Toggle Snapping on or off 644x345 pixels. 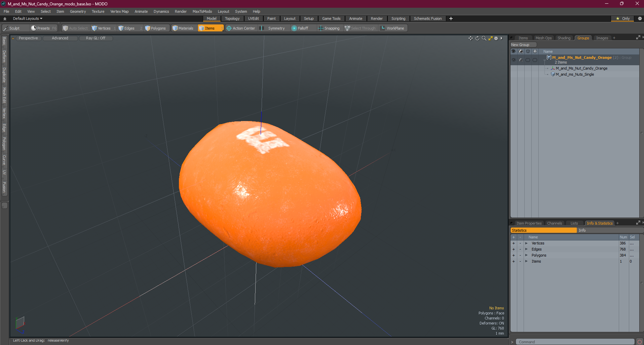click(x=329, y=28)
